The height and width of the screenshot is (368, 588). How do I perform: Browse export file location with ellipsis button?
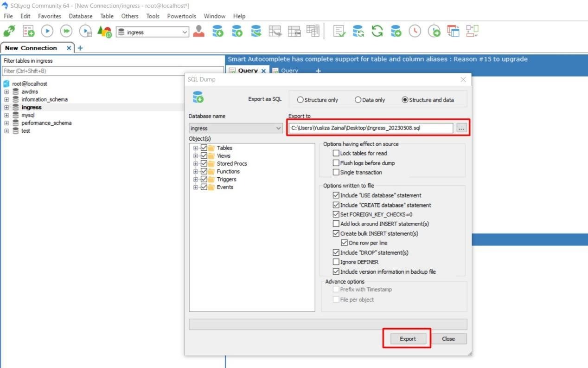tap(461, 128)
